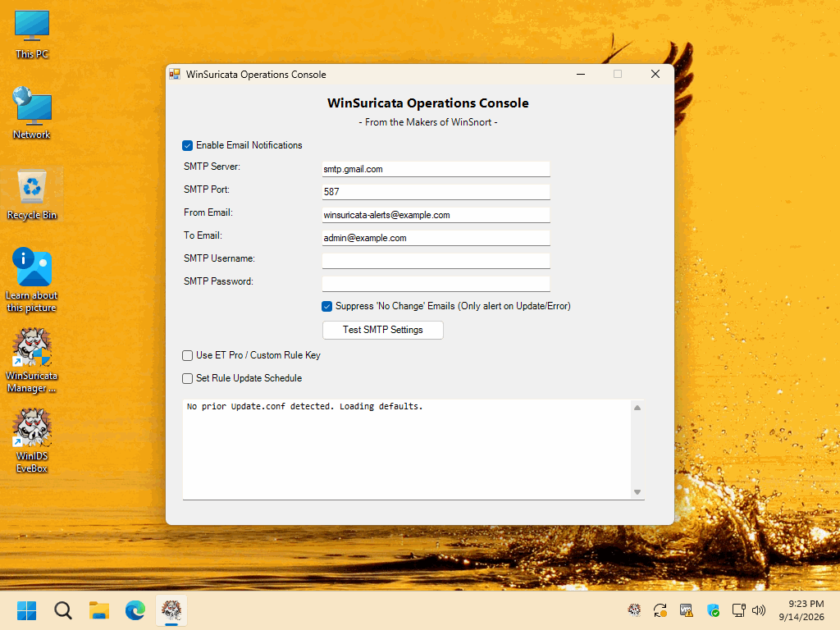Click the SMTP Password input field
Viewport: 840px width, 630px height.
[436, 284]
